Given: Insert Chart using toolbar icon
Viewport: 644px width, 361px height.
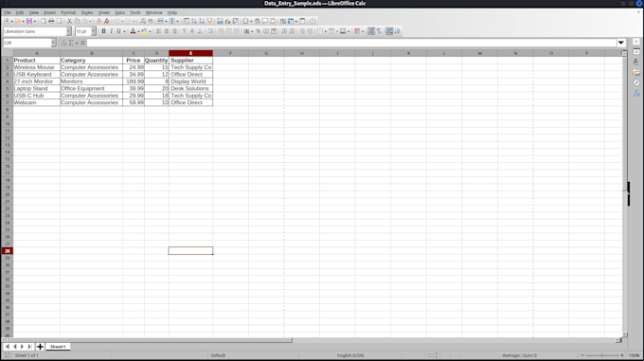Looking at the screenshot, I should click(227, 21).
